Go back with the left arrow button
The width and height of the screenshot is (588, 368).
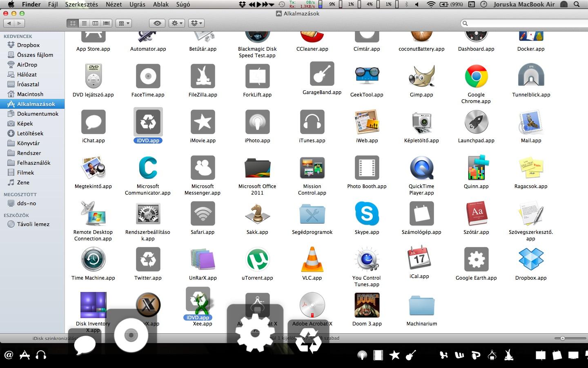(x=9, y=23)
